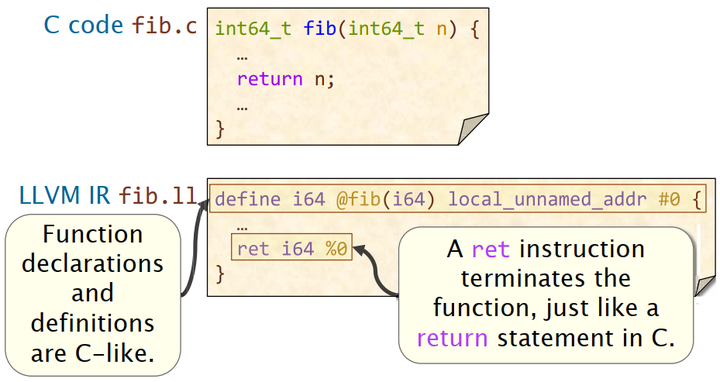Click the 'C code fib.c' heading

[120, 25]
